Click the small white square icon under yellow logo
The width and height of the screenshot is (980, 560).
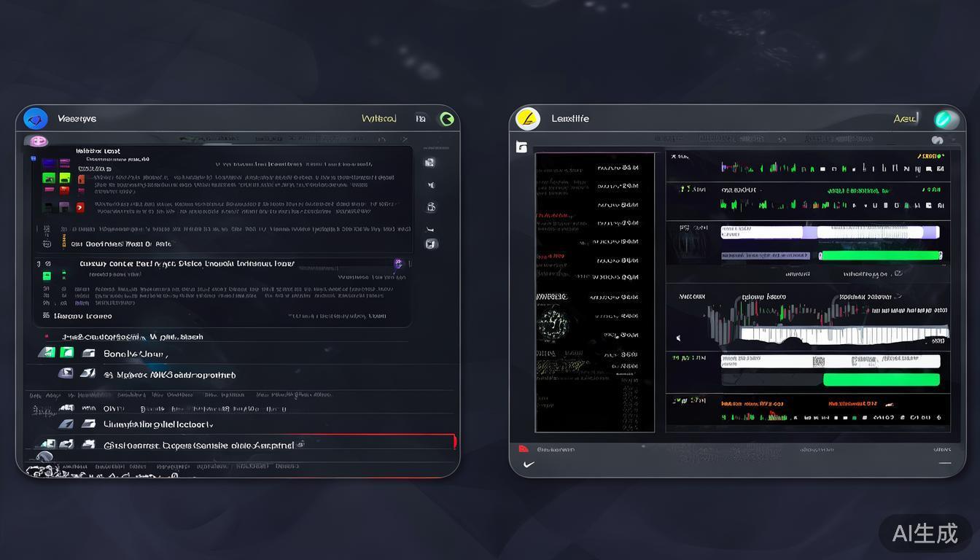(521, 147)
